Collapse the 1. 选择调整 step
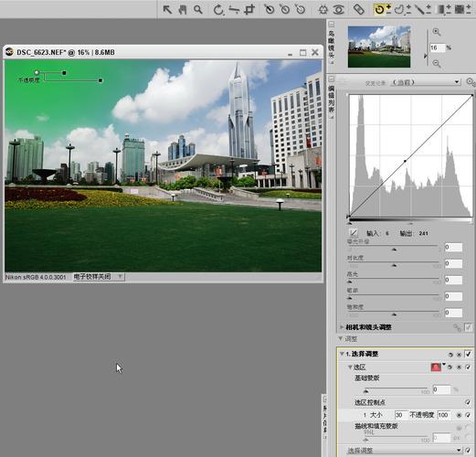This screenshot has width=476, height=457. [x=342, y=354]
